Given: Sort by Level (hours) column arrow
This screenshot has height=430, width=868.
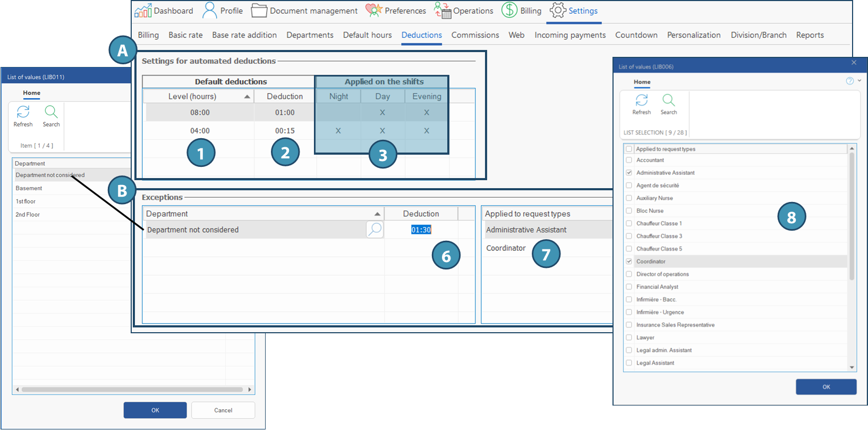Looking at the screenshot, I should pyautogui.click(x=247, y=97).
